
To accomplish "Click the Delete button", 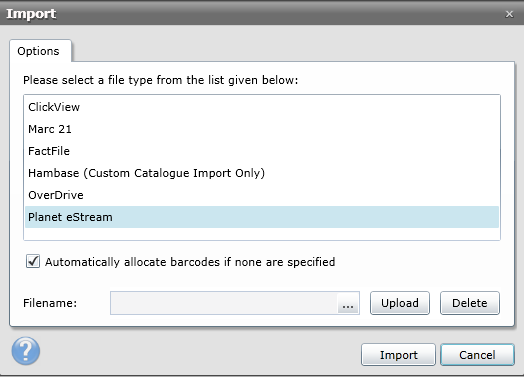I will [470, 303].
